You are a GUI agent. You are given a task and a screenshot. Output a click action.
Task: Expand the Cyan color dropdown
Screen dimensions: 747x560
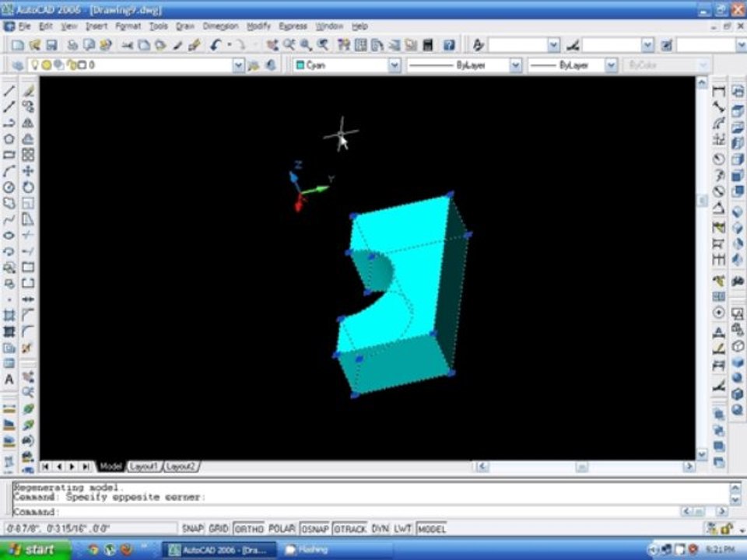(395, 65)
